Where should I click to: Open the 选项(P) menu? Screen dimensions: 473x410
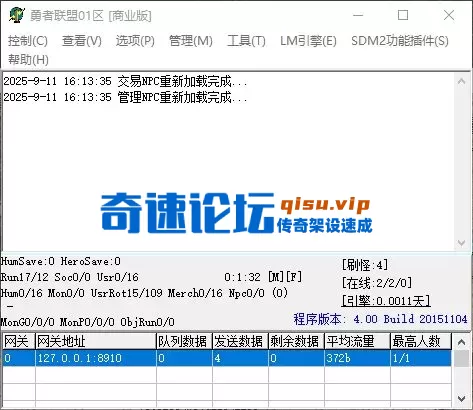135,41
